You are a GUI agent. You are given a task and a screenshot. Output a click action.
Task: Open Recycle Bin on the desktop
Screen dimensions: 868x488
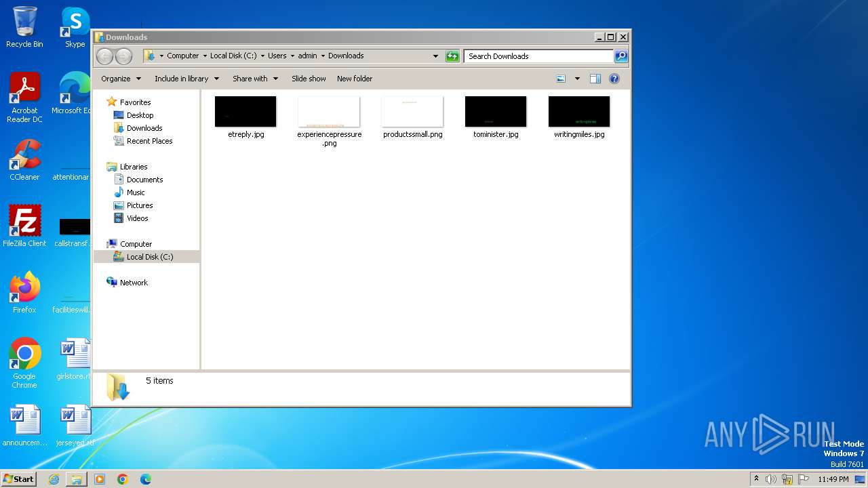[24, 27]
